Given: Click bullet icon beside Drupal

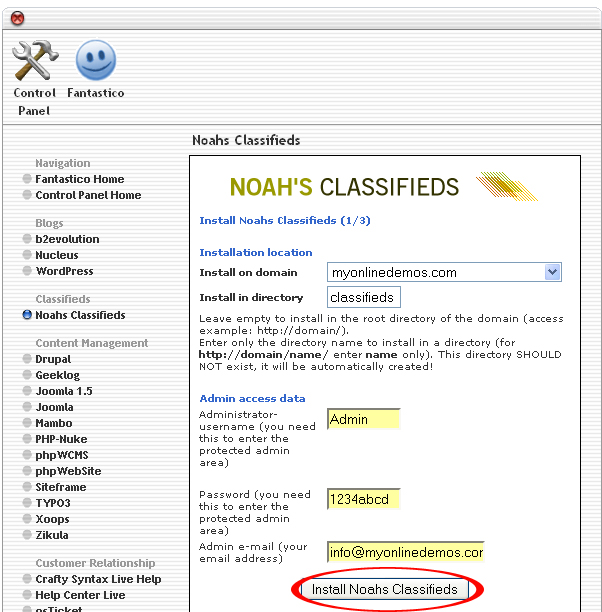Looking at the screenshot, I should [27, 359].
